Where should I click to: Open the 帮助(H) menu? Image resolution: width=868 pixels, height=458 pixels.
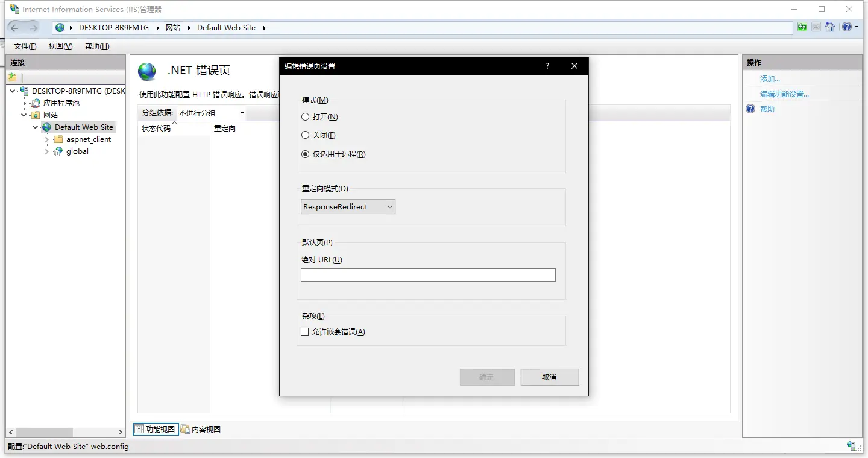(x=97, y=46)
